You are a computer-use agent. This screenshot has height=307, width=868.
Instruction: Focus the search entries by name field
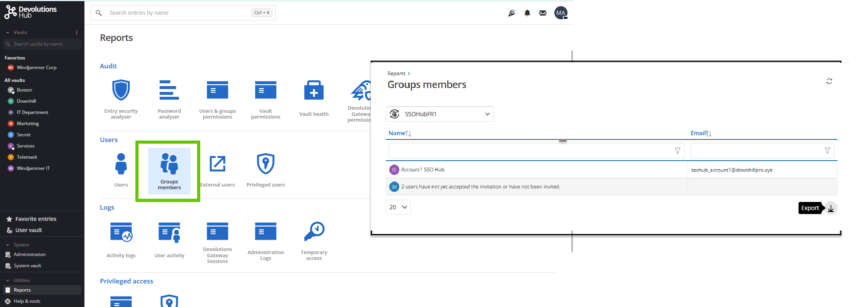click(x=177, y=13)
